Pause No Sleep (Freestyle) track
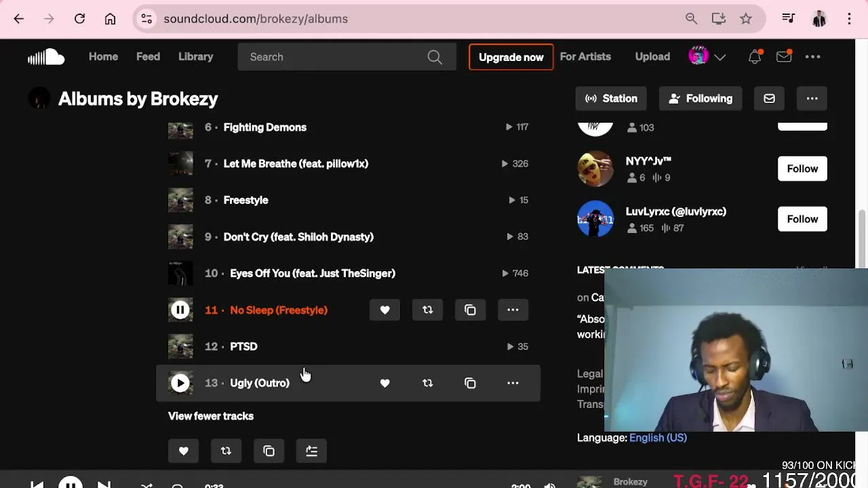 point(180,310)
